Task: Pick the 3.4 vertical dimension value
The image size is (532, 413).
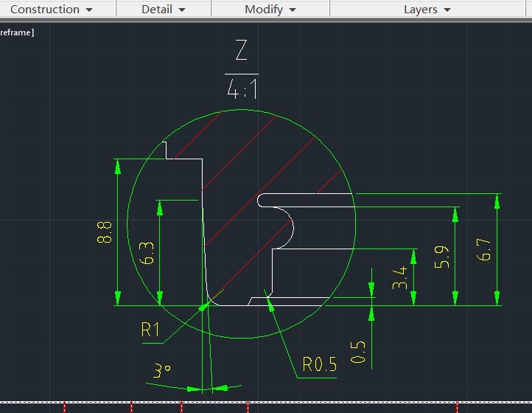Action: [x=399, y=278]
